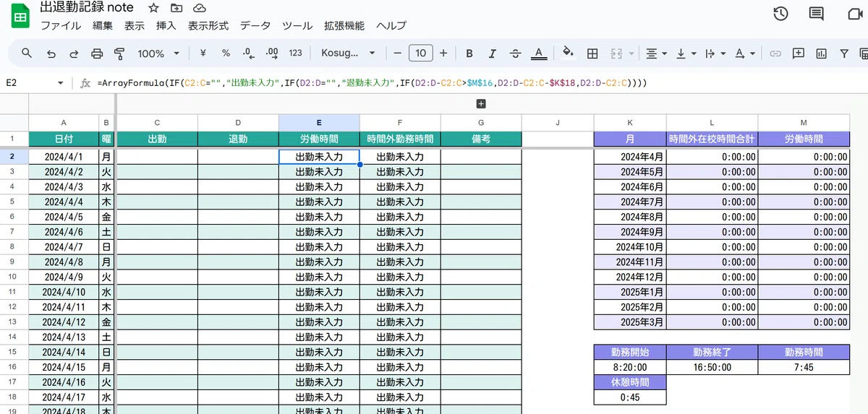Open the borders tool
The image size is (868, 414).
(592, 53)
